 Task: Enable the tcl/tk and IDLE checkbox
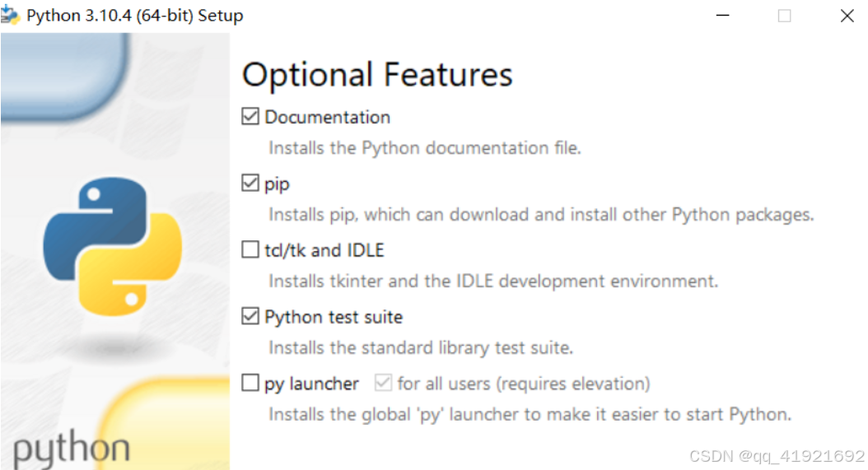point(250,249)
